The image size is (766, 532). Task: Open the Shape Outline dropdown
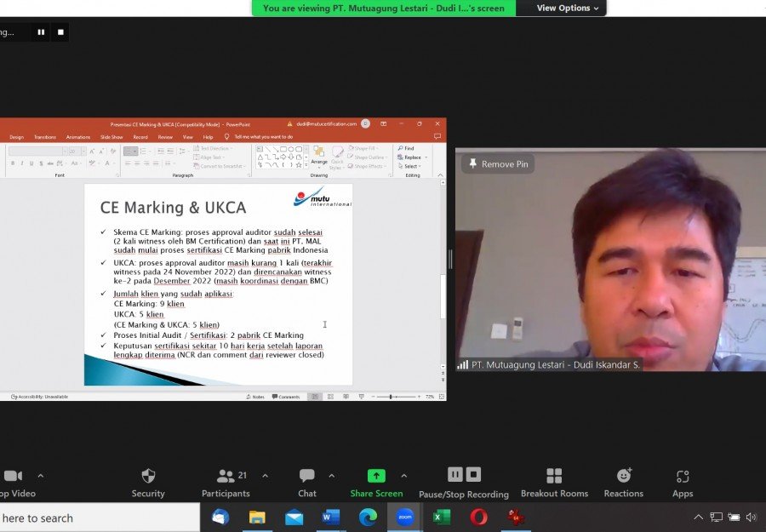point(367,157)
